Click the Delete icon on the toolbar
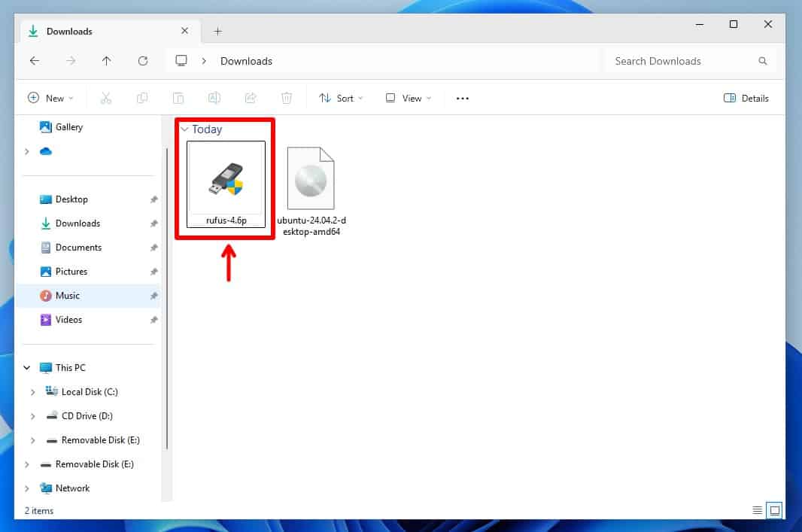This screenshot has width=802, height=532. (287, 98)
